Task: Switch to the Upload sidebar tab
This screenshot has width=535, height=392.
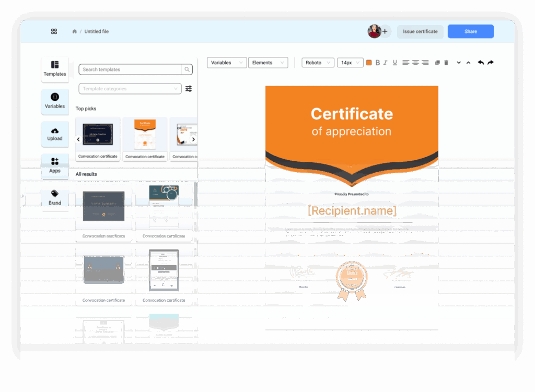Action: click(x=55, y=134)
